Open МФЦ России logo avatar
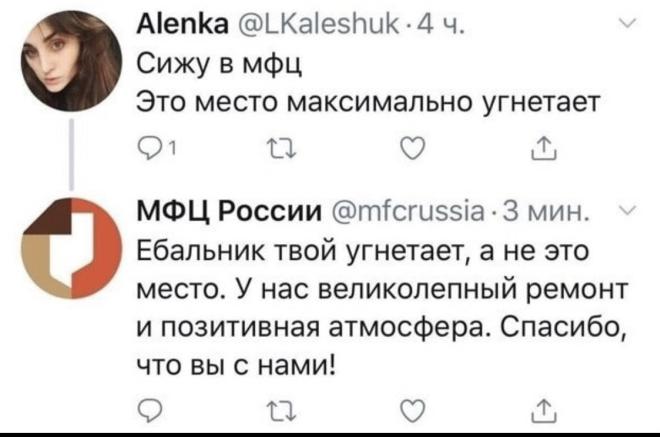Viewport: 660px width, 437px height. pos(71,248)
